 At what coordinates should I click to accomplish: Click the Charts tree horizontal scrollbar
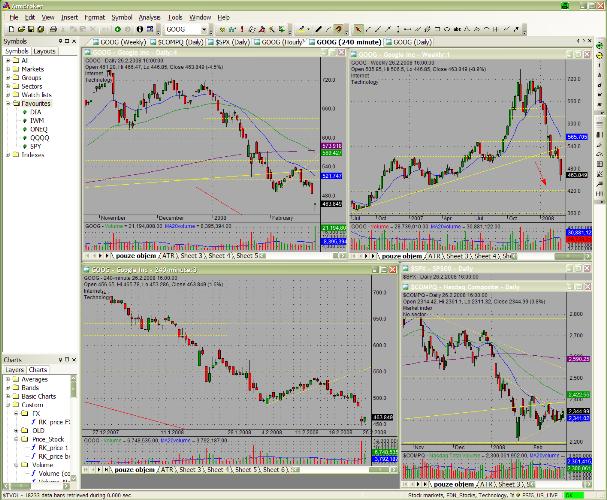pos(37,485)
